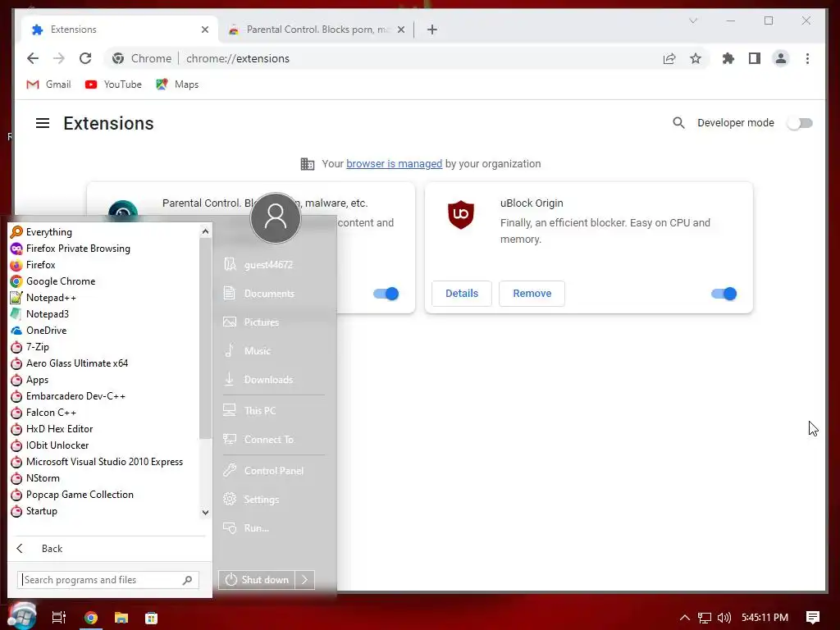Open the tab search dropdown chevron
Screen dimensions: 840x630
[693, 21]
